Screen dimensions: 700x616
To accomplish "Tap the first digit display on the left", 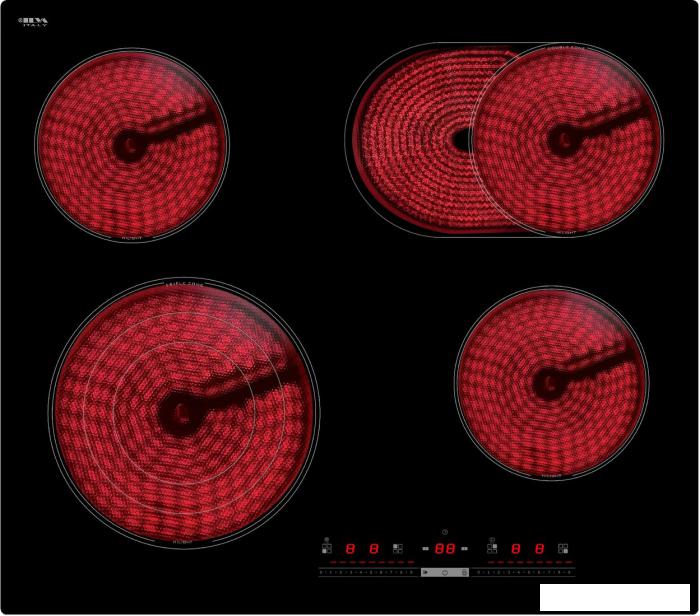I will click(x=350, y=549).
